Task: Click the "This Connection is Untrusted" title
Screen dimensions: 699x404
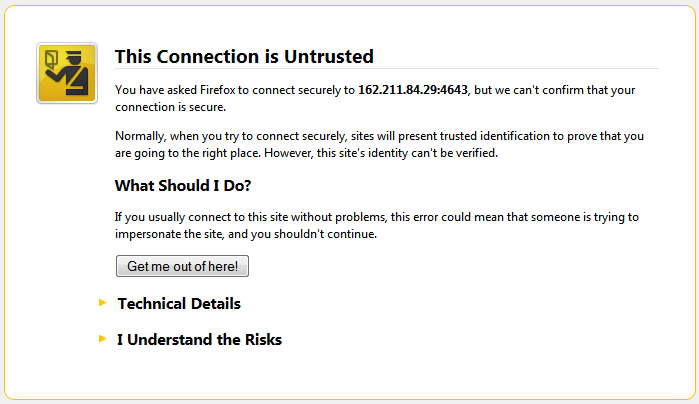Action: [x=244, y=56]
